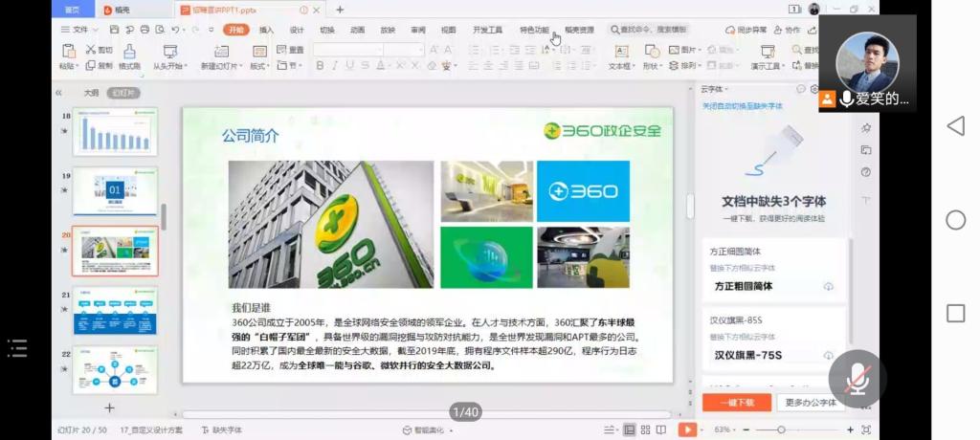Activate the Format Painter brush
This screenshot has height=440, width=980.
click(x=129, y=52)
